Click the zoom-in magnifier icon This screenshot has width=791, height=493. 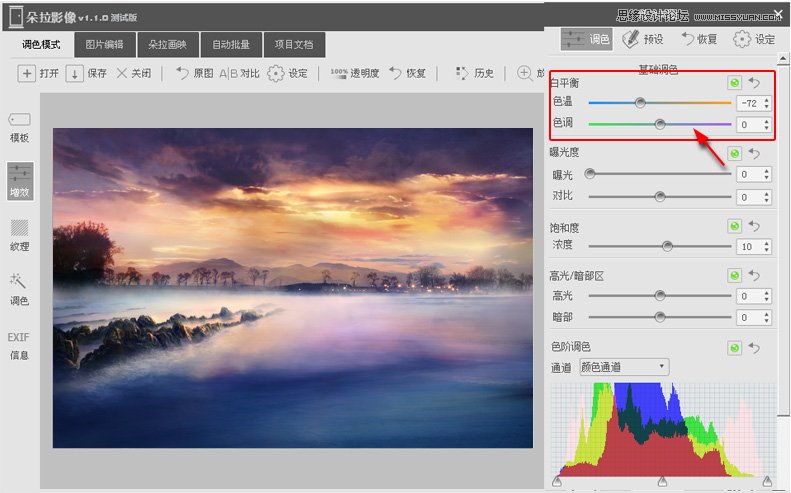pyautogui.click(x=524, y=73)
